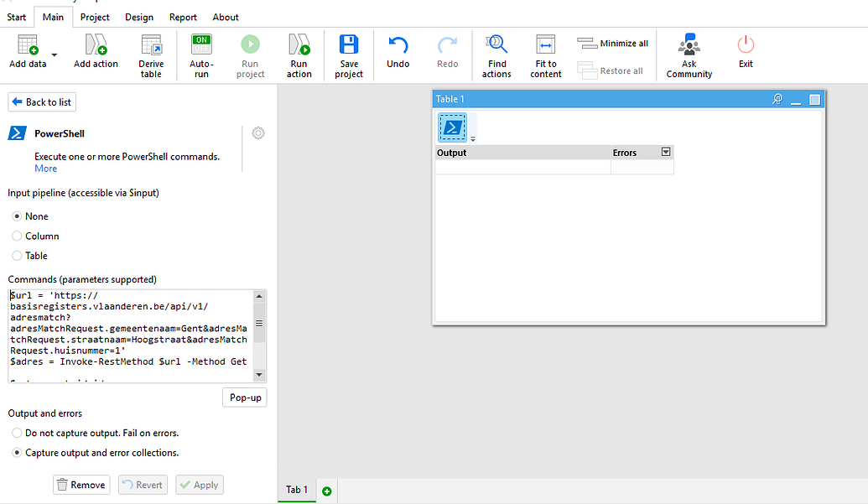Remove the PowerShell action
The image size is (868, 504).
click(81, 485)
